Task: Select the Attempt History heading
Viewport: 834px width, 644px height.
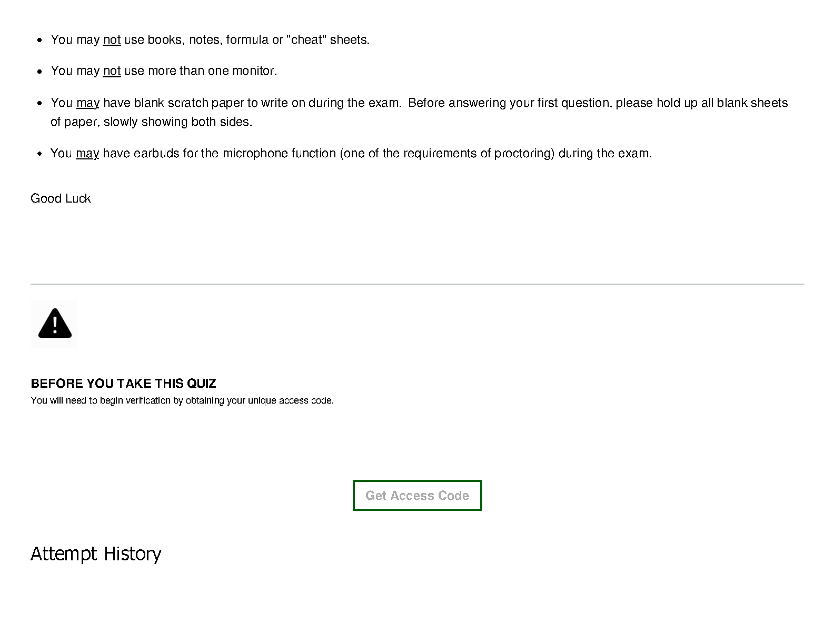Action: click(x=96, y=554)
